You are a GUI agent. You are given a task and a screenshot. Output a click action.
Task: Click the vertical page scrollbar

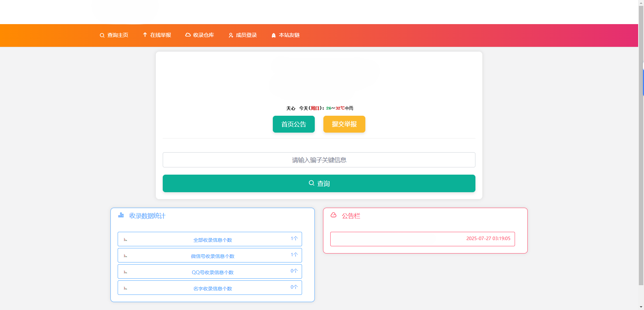641,145
